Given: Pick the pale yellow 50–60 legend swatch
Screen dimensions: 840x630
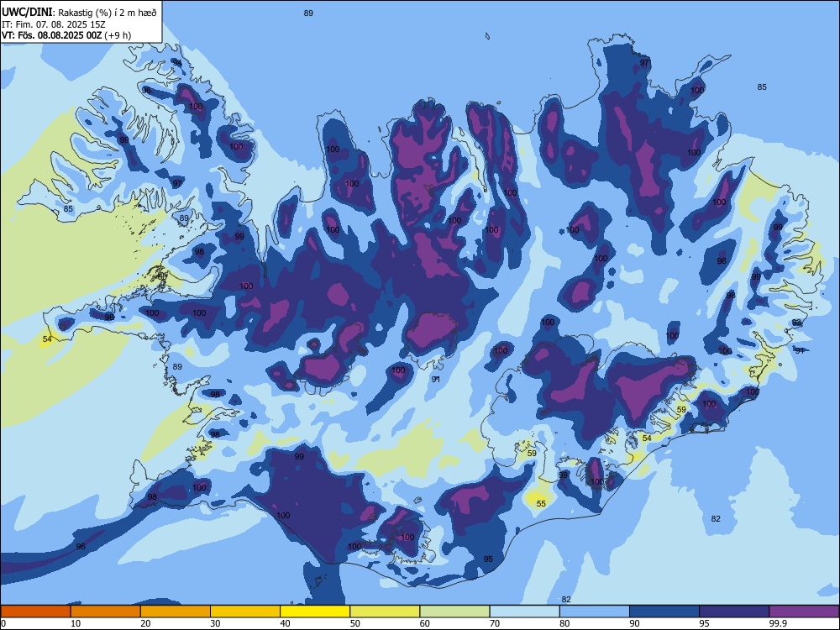Looking at the screenshot, I should 386,612.
